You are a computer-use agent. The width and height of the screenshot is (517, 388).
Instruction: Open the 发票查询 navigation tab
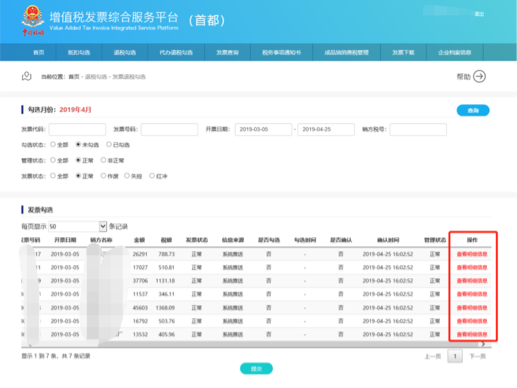(x=227, y=52)
